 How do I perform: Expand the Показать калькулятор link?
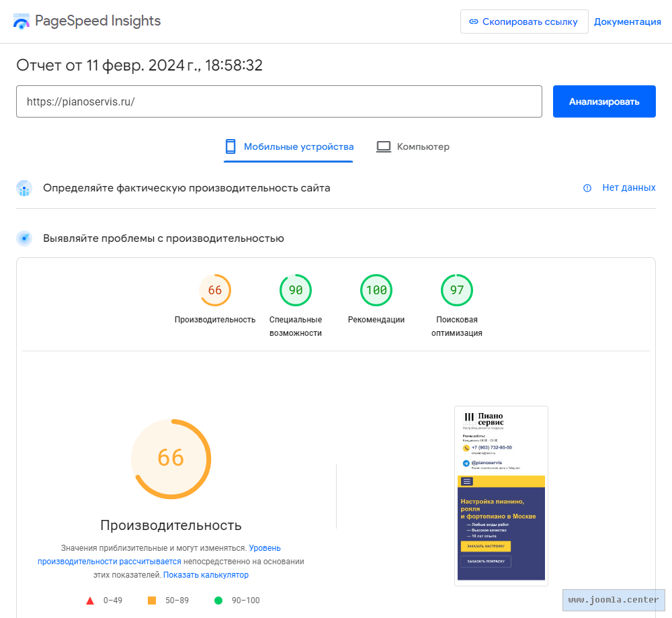click(206, 575)
